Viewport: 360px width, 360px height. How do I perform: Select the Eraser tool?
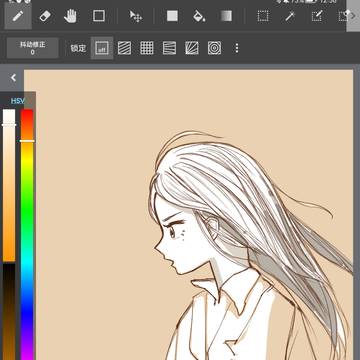pyautogui.click(x=45, y=16)
